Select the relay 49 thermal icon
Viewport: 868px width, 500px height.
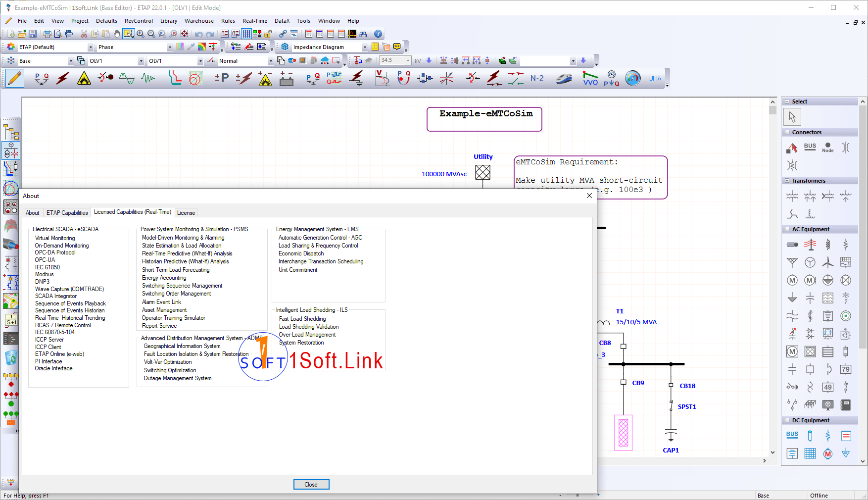pos(828,387)
